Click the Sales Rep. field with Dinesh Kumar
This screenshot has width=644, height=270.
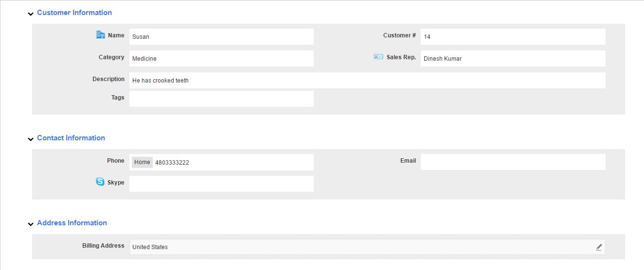(513, 59)
